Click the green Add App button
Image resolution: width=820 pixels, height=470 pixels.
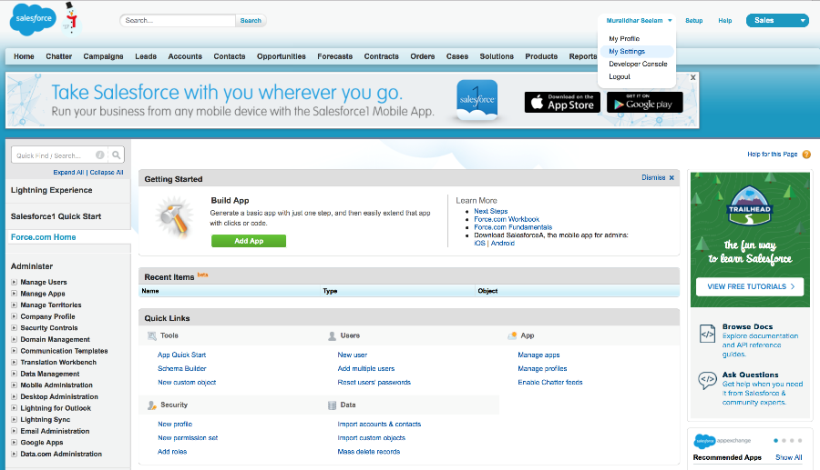(x=248, y=240)
